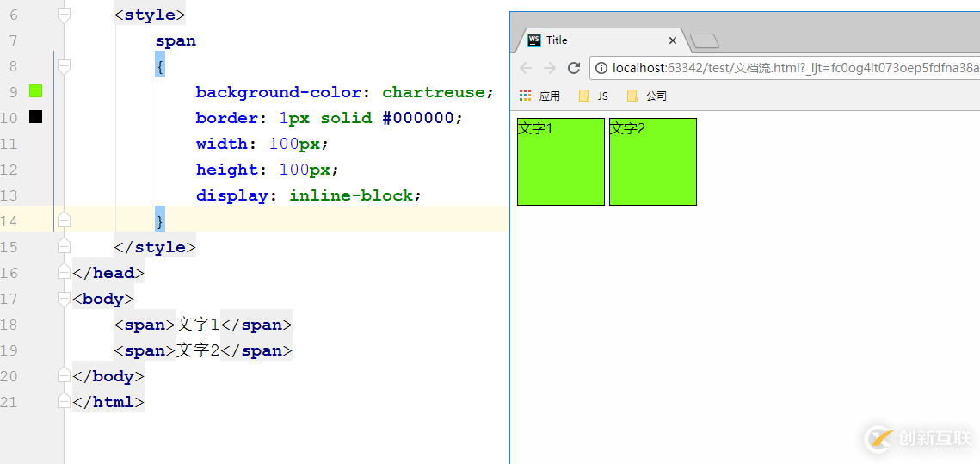Collapse the style tag fold on line 6
Viewport: 980px width, 464px height.
pos(64,15)
